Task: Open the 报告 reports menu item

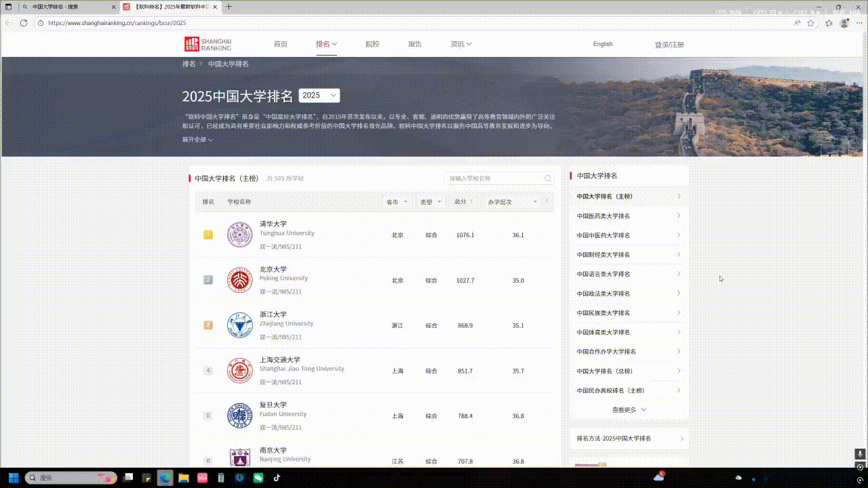Action: coord(415,44)
